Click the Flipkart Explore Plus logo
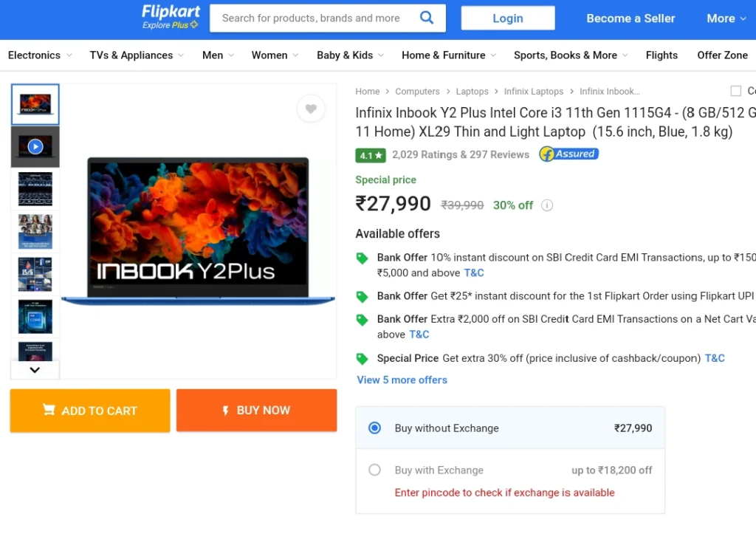The width and height of the screenshot is (756, 548). (171, 17)
